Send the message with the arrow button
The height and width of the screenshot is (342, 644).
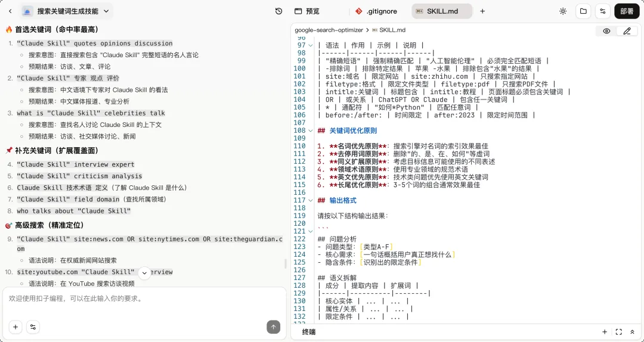coord(273,327)
